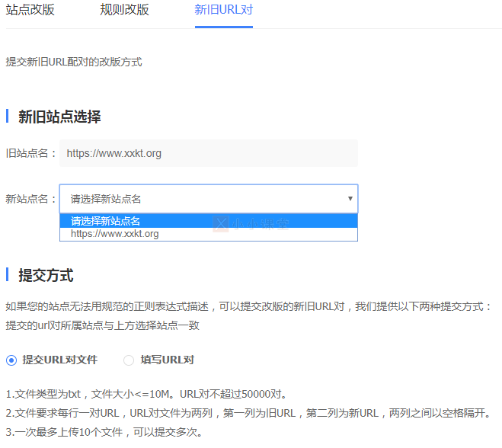Select the 提交URL对文件 radio button
The width and height of the screenshot is (502, 448).
11,360
